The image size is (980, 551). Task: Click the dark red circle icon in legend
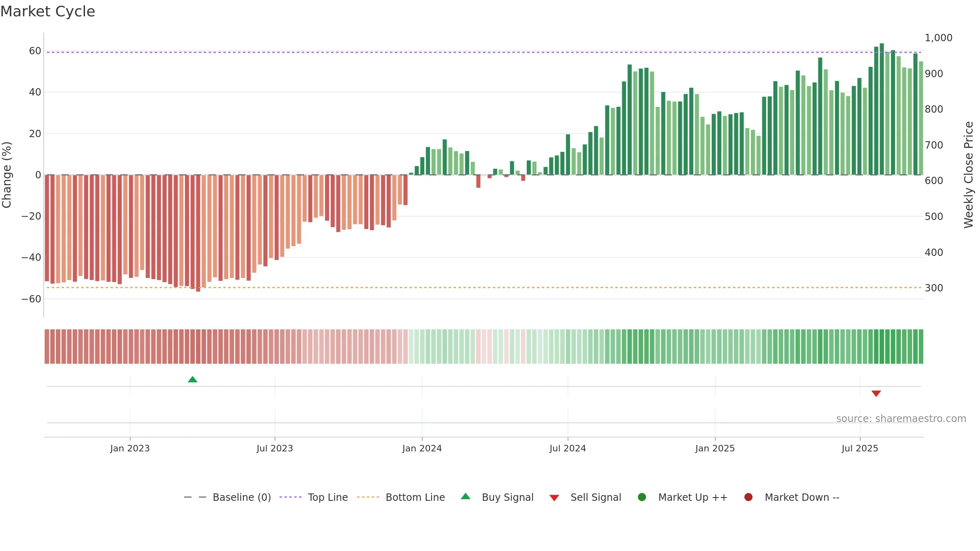point(748,497)
